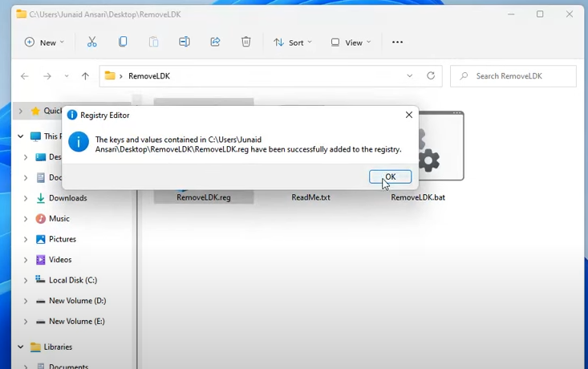Close the Registry Editor dialog with X
Viewport: 588px width, 369px height.
click(x=409, y=115)
